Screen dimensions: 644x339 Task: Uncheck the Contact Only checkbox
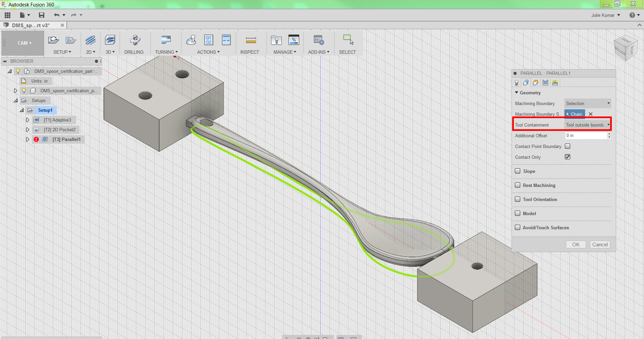[568, 157]
